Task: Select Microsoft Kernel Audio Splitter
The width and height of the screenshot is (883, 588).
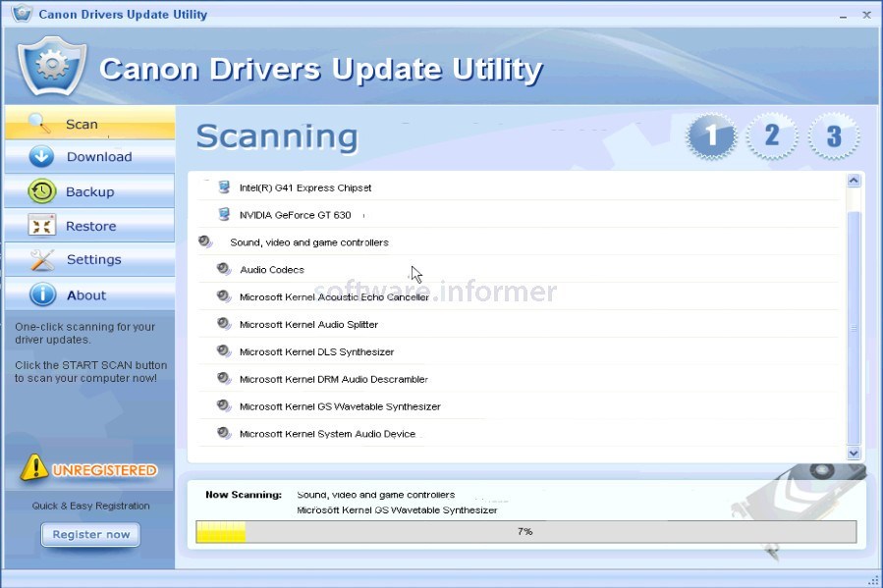Action: (x=518, y=324)
